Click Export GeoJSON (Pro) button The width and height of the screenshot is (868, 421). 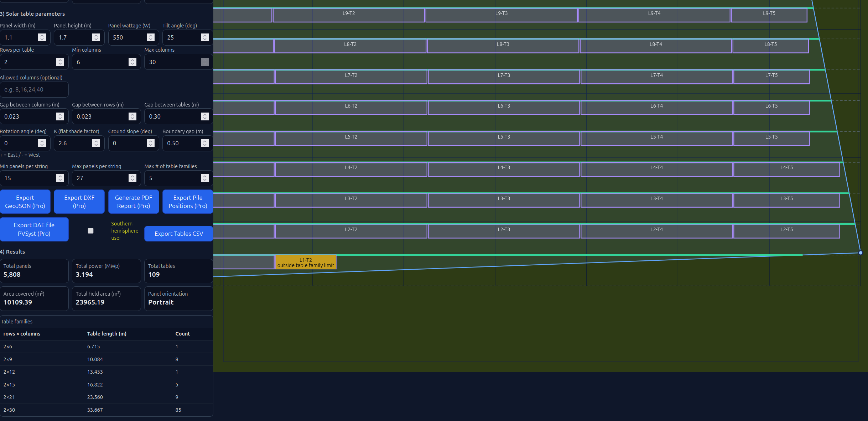tap(25, 202)
